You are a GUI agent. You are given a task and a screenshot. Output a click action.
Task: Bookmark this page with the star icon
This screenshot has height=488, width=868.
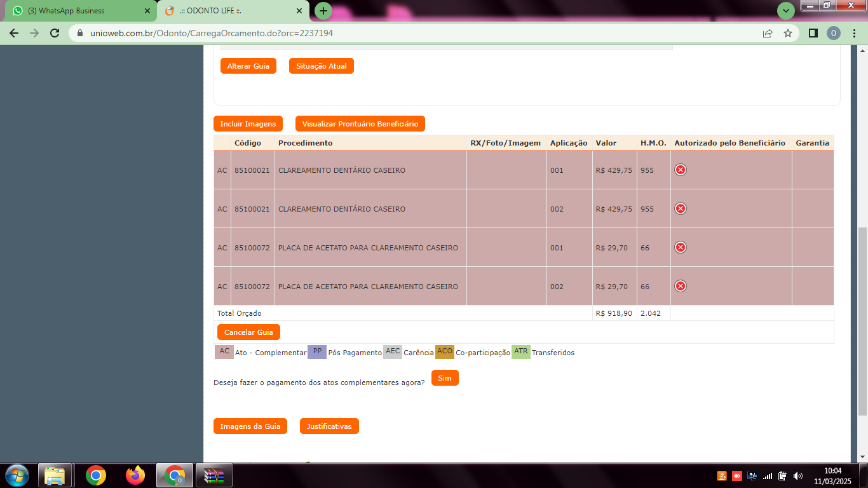pyautogui.click(x=788, y=33)
